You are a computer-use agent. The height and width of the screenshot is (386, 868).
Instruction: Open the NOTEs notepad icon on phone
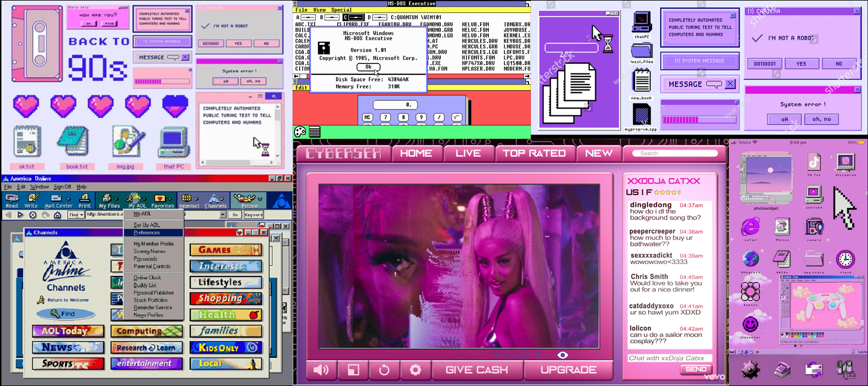(x=782, y=259)
